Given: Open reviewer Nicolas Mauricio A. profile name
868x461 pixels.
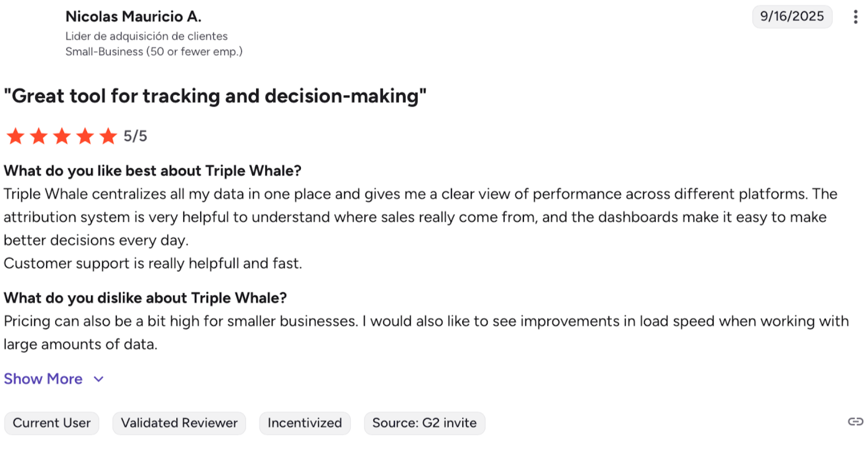Looking at the screenshot, I should coord(134,17).
